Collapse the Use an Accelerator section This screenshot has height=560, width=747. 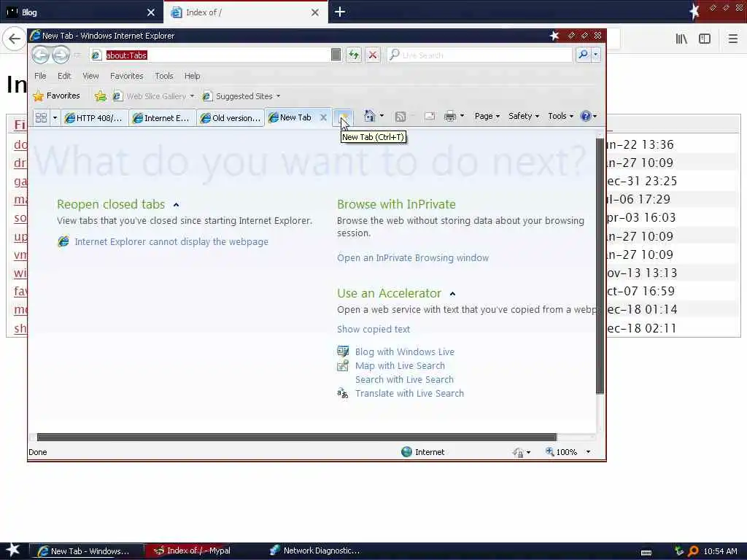pyautogui.click(x=452, y=294)
